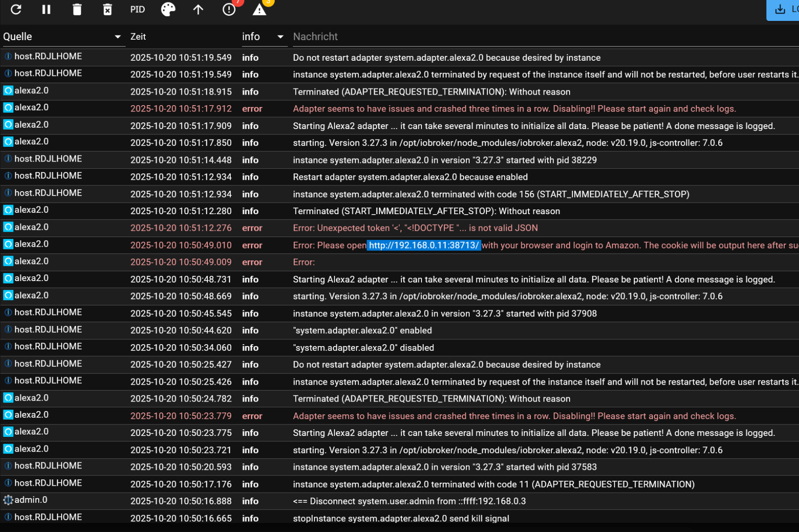Select the 'send kill signal' log entry
The image size is (799, 532).
click(400, 518)
